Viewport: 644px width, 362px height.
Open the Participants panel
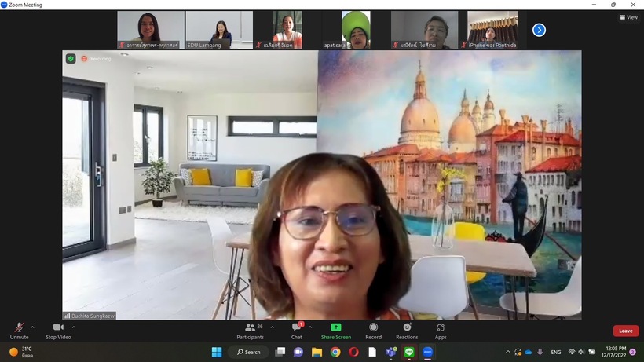[x=250, y=331]
